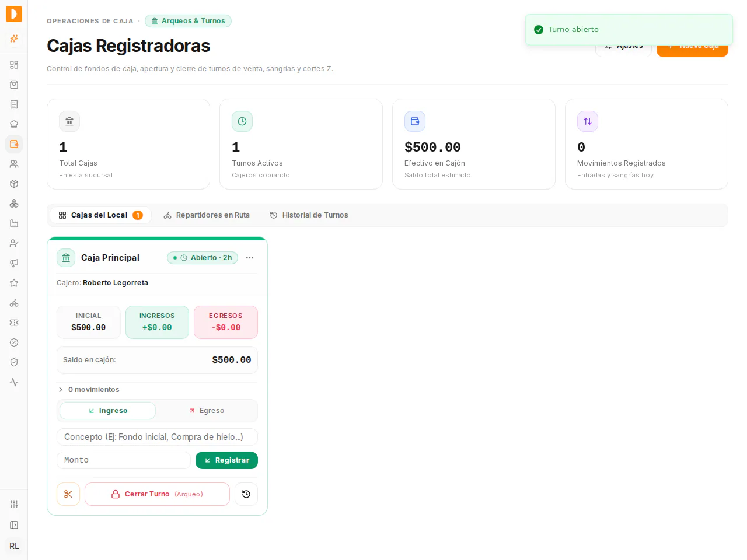Open the Repartidores en Ruta tab
Viewport: 747px width, 560px height.
point(207,215)
